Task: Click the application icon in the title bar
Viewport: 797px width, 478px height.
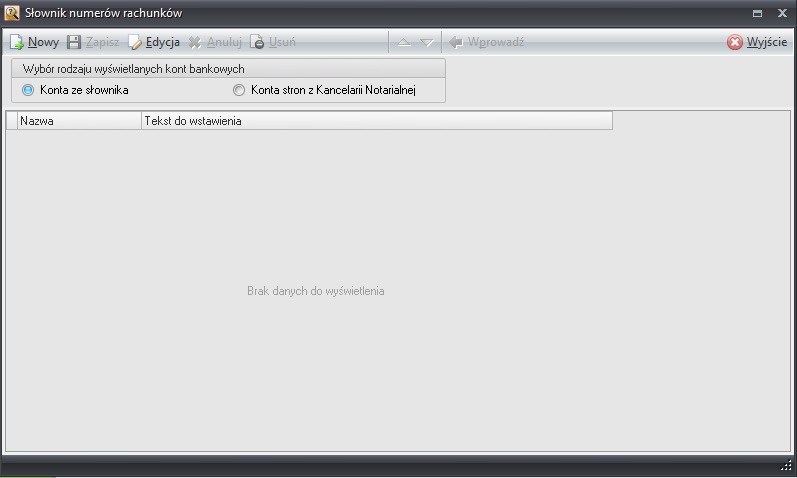Action: click(12, 13)
